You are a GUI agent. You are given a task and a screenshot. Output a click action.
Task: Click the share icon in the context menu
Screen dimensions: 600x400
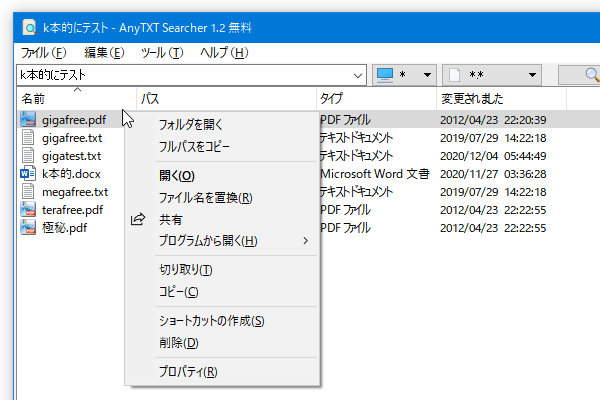click(x=138, y=219)
